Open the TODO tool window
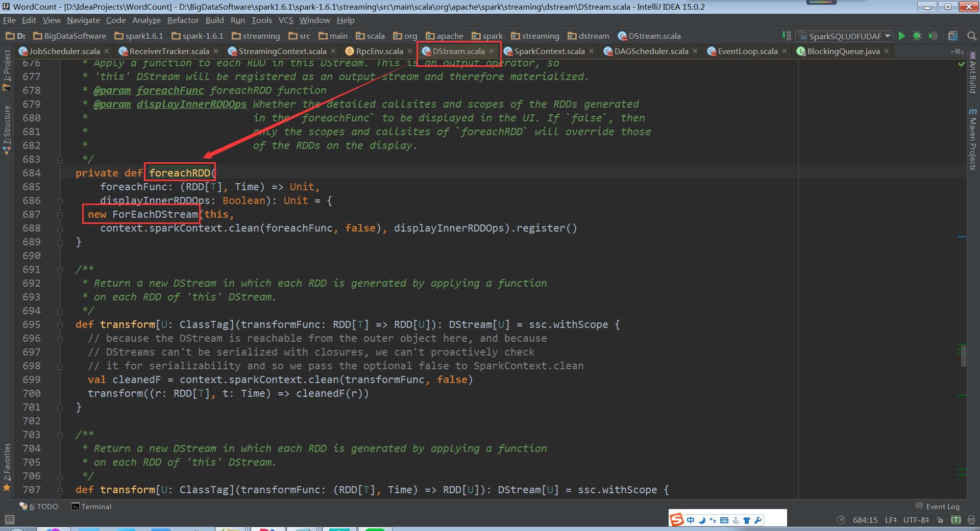This screenshot has height=531, width=980. pos(39,507)
